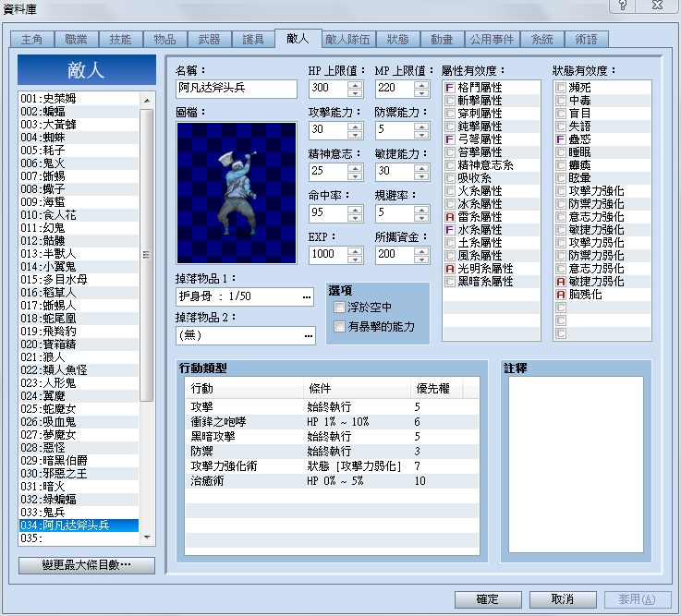Select the 攻擊力強化術 action row
This screenshot has height=616, width=681.
(x=333, y=466)
